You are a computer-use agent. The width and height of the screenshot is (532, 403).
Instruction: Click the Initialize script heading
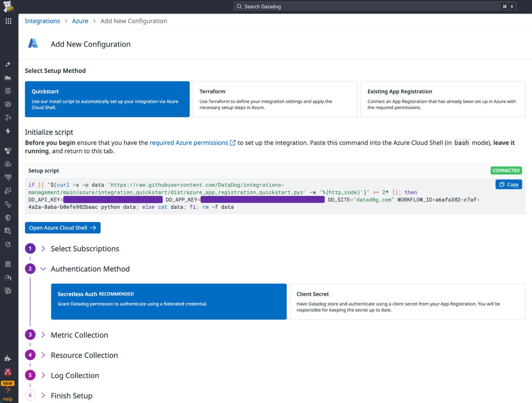[49, 132]
